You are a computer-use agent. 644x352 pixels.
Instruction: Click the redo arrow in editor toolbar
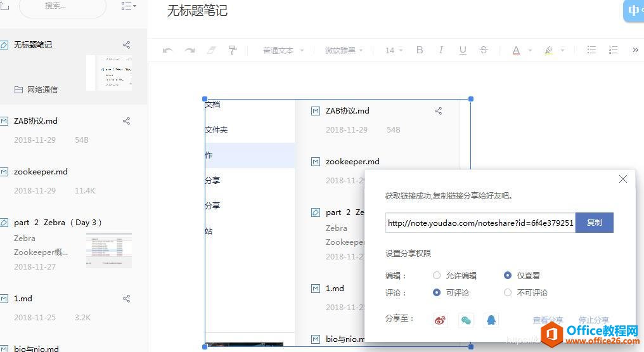click(190, 50)
